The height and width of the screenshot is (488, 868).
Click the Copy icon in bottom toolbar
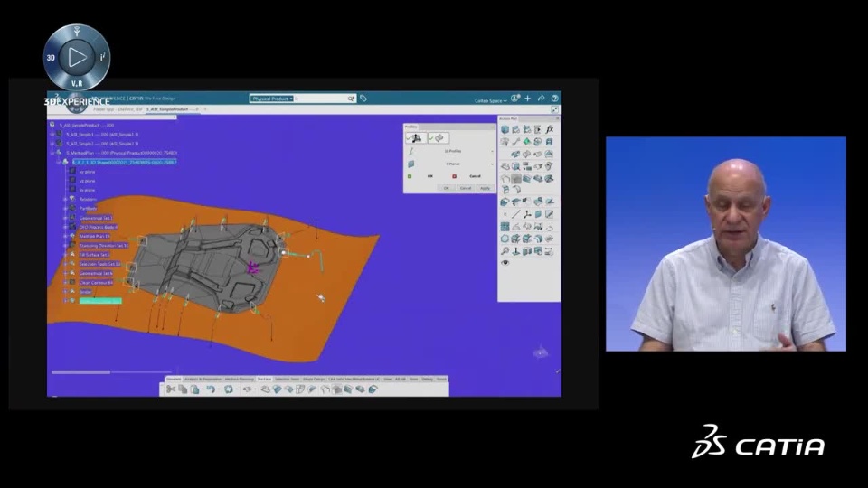183,389
